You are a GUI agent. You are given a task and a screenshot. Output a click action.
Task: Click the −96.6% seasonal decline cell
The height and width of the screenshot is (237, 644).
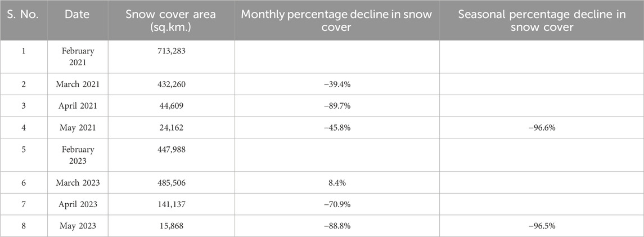tap(542, 128)
